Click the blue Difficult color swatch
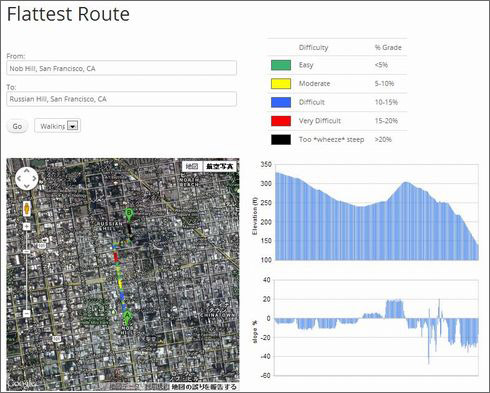 coord(281,102)
